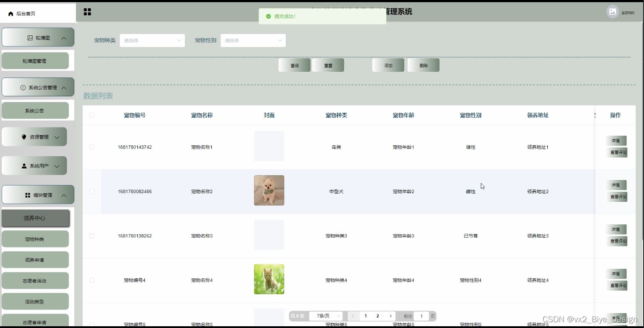The width and height of the screenshot is (644, 328).
Task: Collapse the 模块管理 menu chevron
Action: click(x=64, y=195)
